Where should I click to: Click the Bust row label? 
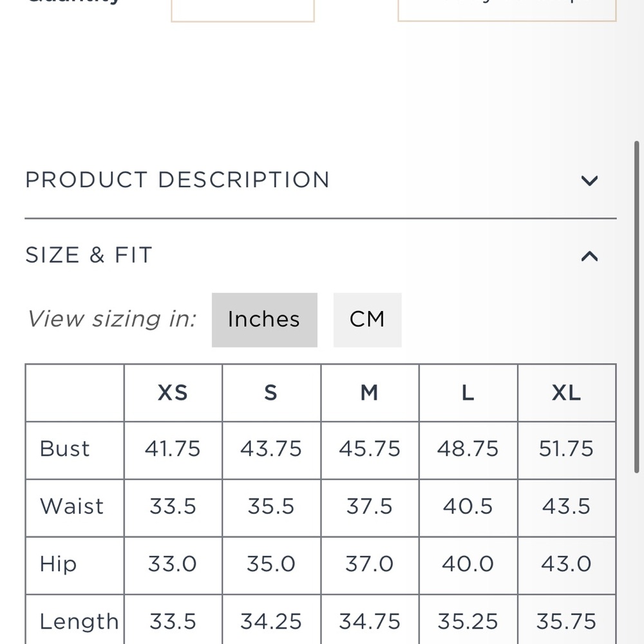(x=65, y=449)
